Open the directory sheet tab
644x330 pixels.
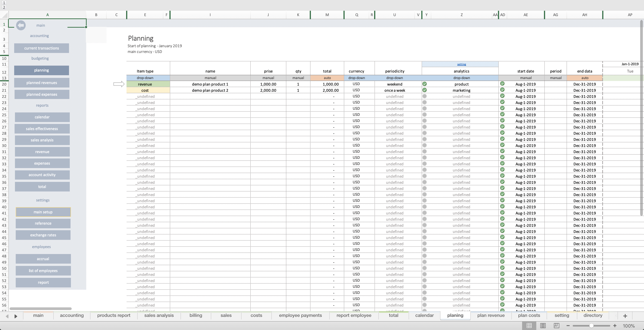pyautogui.click(x=593, y=315)
